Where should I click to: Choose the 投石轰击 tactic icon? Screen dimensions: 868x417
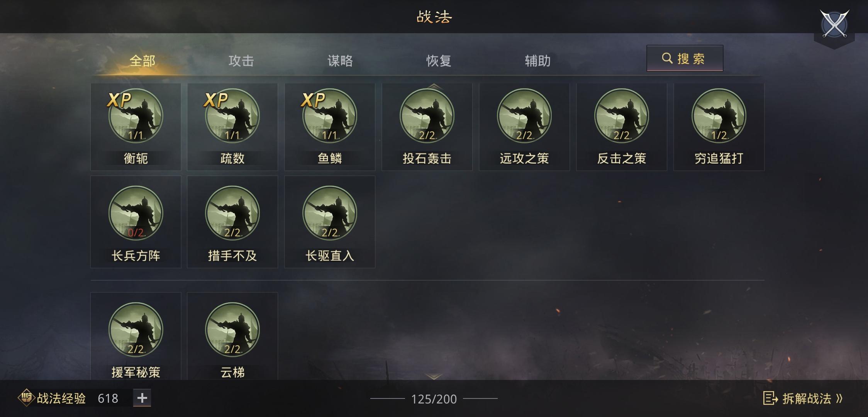(427, 116)
